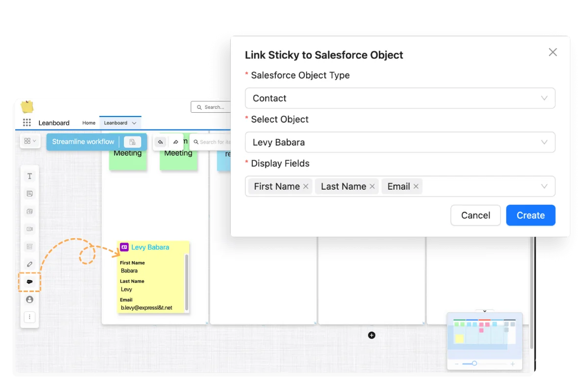Remove the Email display field tag
Screen dimensions: 588x392
416,186
